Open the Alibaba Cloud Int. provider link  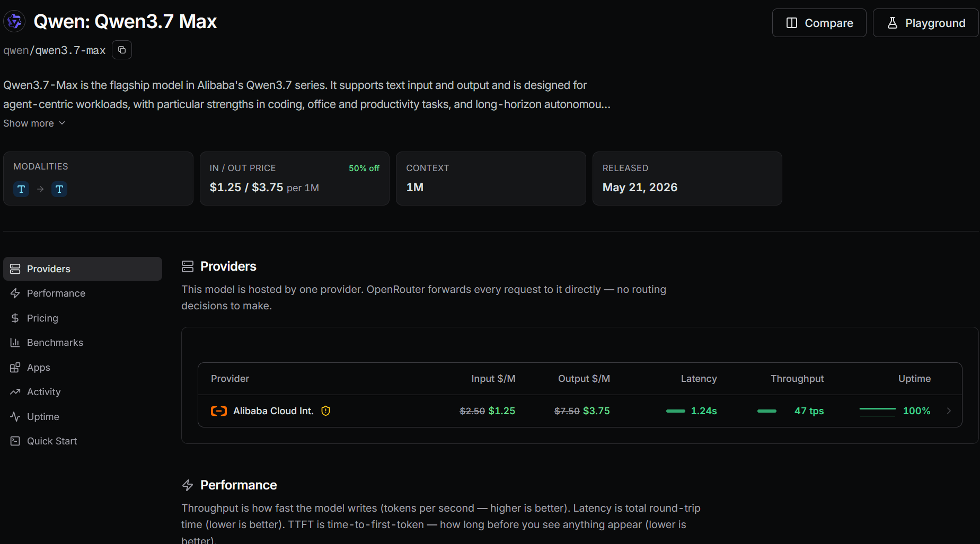[273, 411]
